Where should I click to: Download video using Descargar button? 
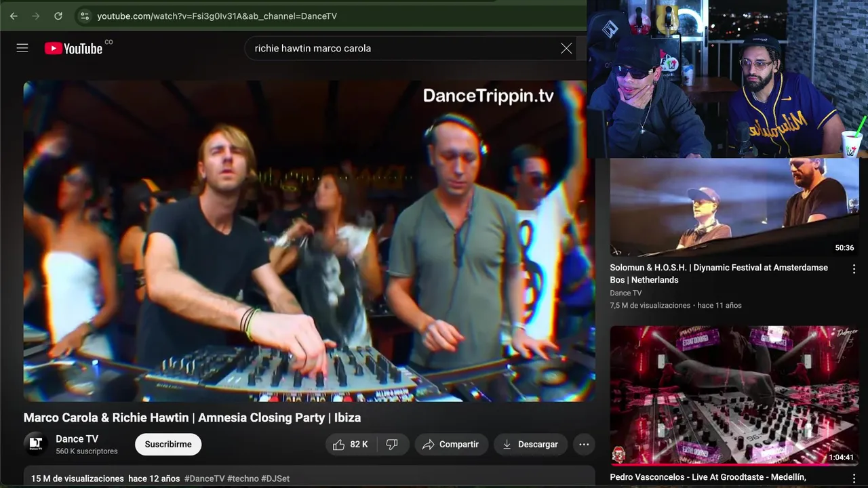530,444
